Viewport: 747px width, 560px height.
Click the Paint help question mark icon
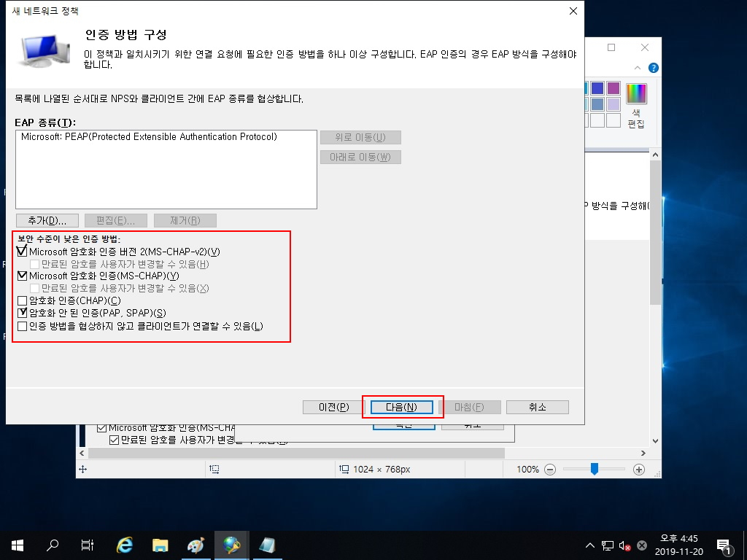(x=654, y=68)
